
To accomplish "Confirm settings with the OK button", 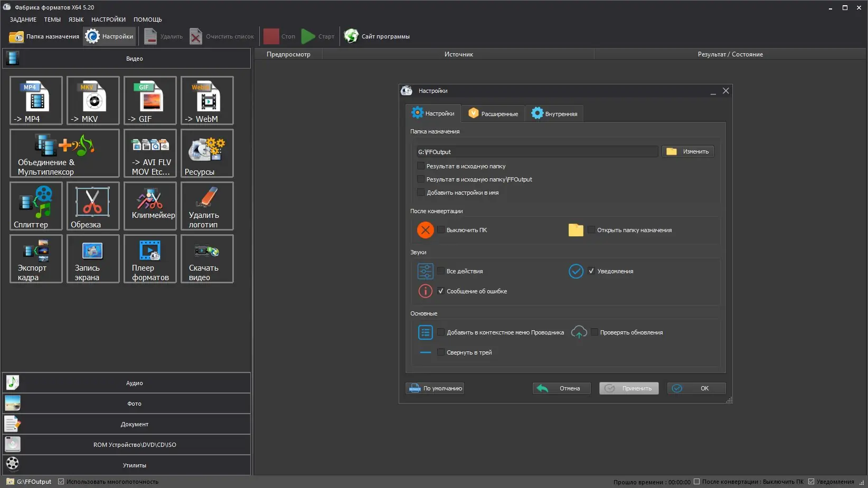I will pos(696,388).
